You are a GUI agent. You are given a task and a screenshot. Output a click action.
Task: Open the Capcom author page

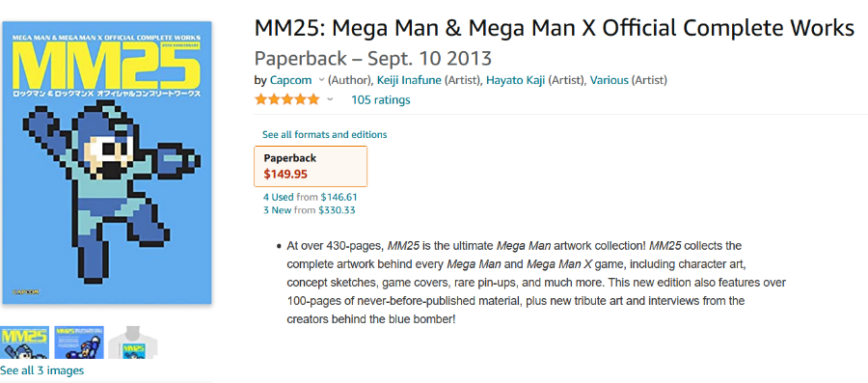[x=290, y=80]
